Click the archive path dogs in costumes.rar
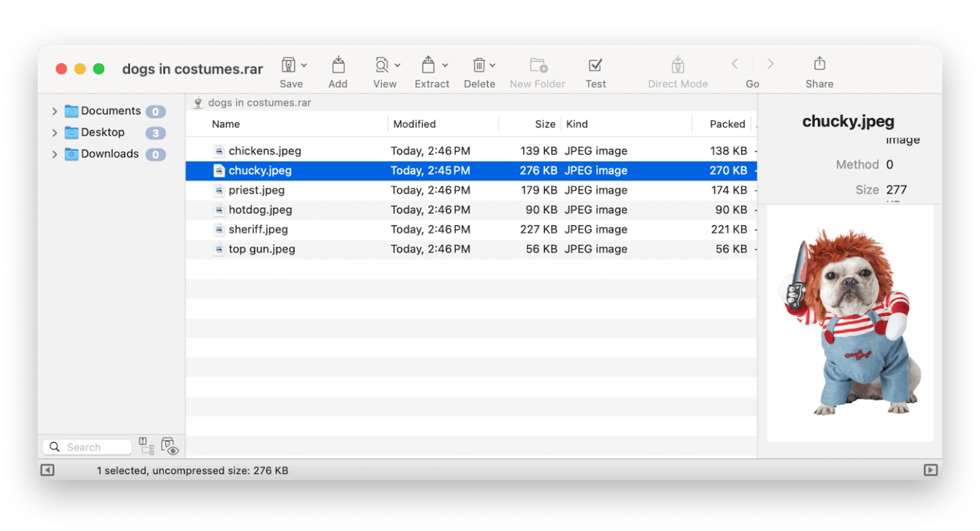Screen dimensions: 980x531 (259, 103)
